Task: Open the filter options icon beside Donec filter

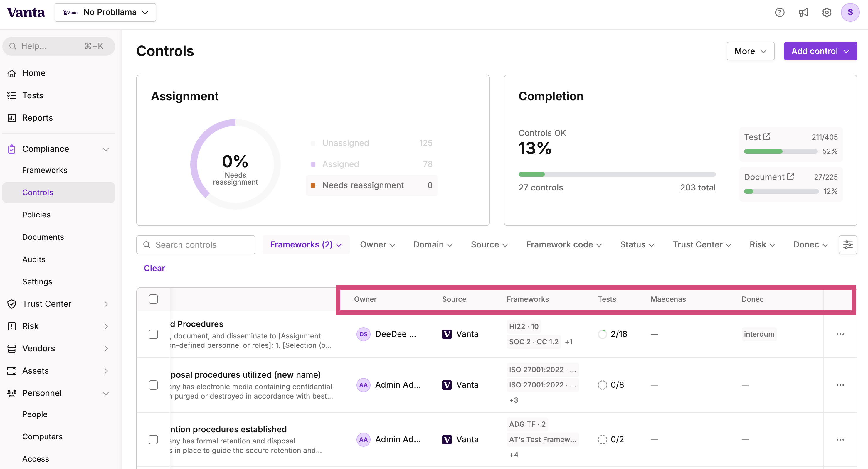Action: [x=848, y=245]
